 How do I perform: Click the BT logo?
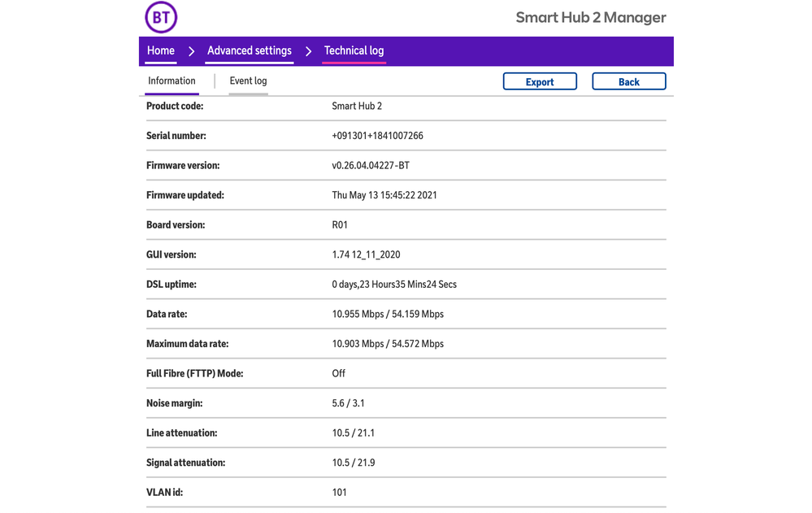point(161,17)
